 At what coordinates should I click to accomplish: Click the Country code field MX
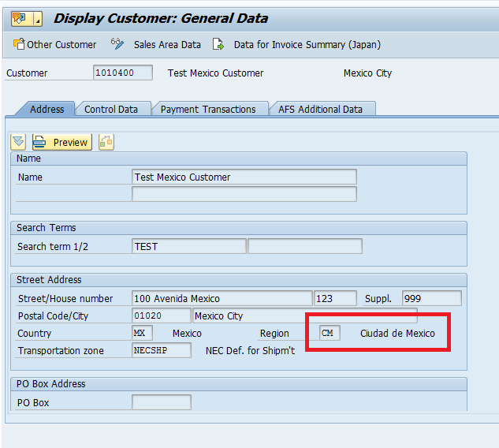click(142, 334)
